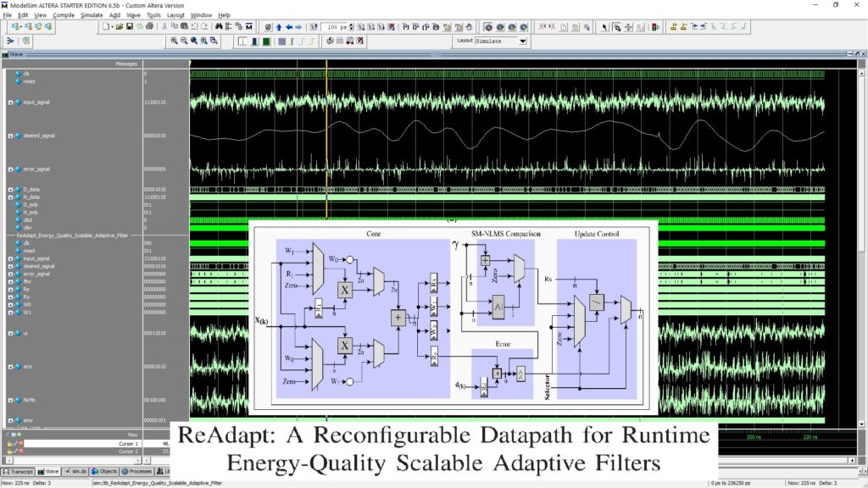Click the Save icon in the toolbar
The image size is (868, 488).
point(129,27)
